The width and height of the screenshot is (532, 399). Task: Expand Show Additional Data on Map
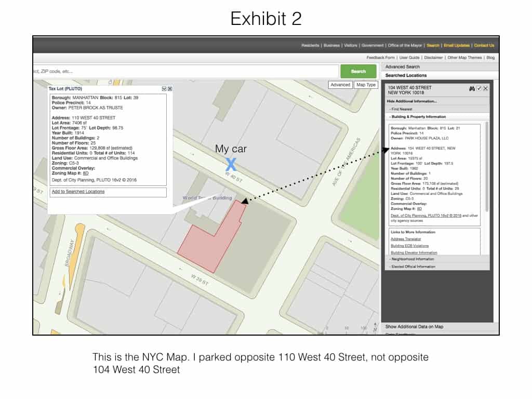(414, 327)
